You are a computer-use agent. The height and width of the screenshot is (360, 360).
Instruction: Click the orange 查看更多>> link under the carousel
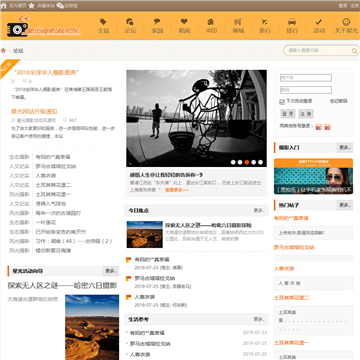click(x=177, y=190)
